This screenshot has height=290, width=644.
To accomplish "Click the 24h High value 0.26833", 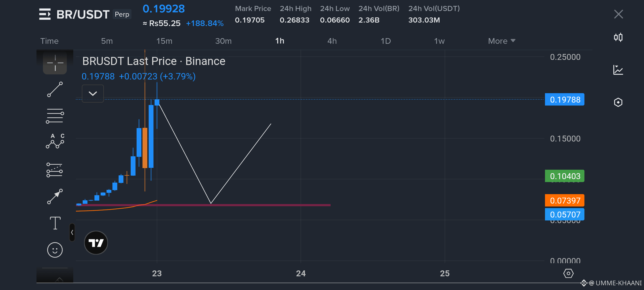I will [x=294, y=20].
